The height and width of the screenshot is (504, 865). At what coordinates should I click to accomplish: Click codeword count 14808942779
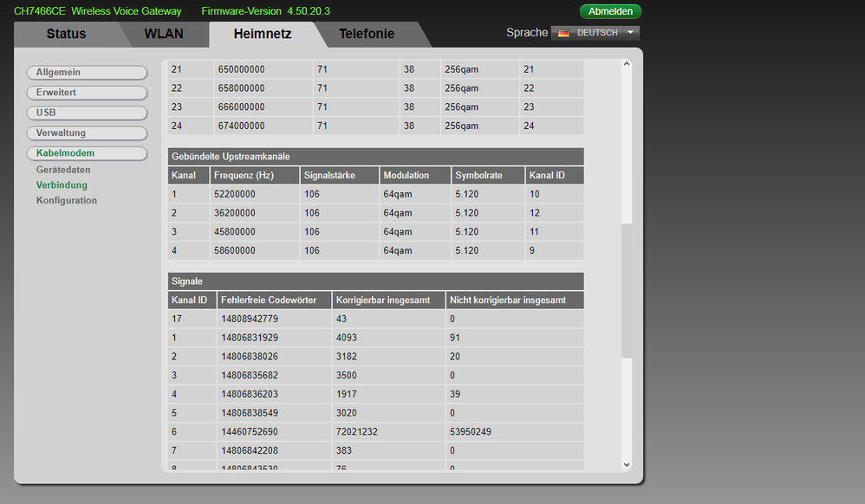pyautogui.click(x=250, y=319)
